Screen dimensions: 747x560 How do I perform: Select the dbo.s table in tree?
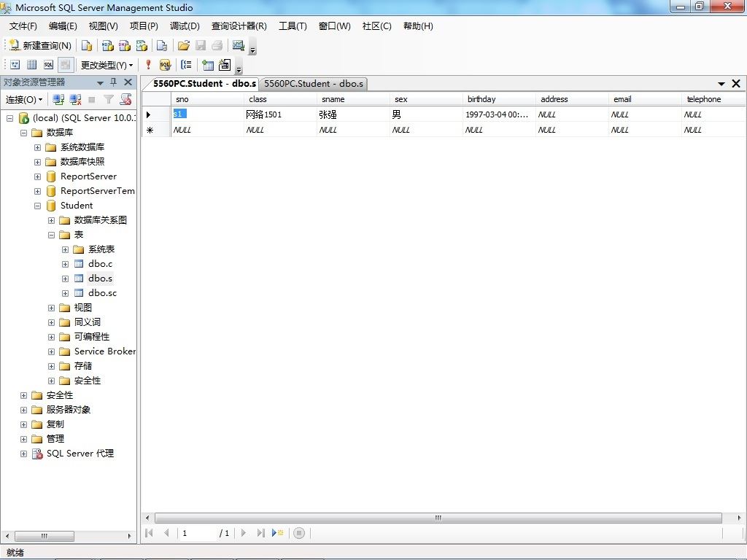(100, 279)
